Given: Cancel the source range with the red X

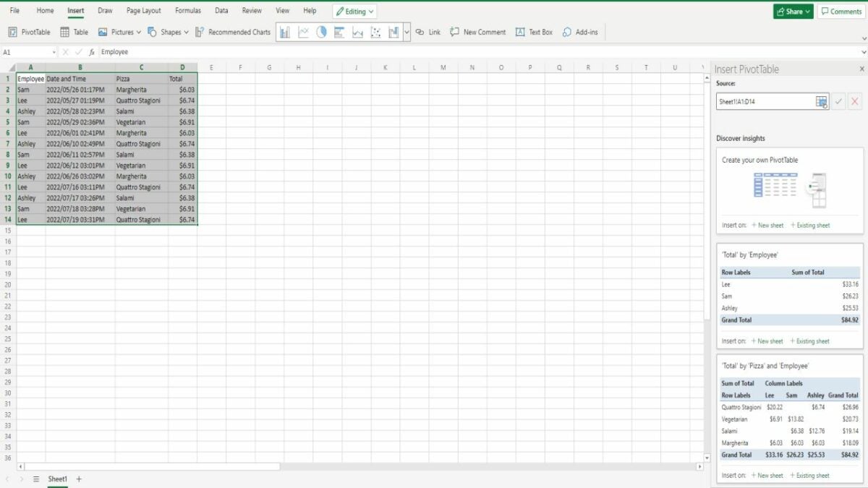Looking at the screenshot, I should [x=855, y=102].
